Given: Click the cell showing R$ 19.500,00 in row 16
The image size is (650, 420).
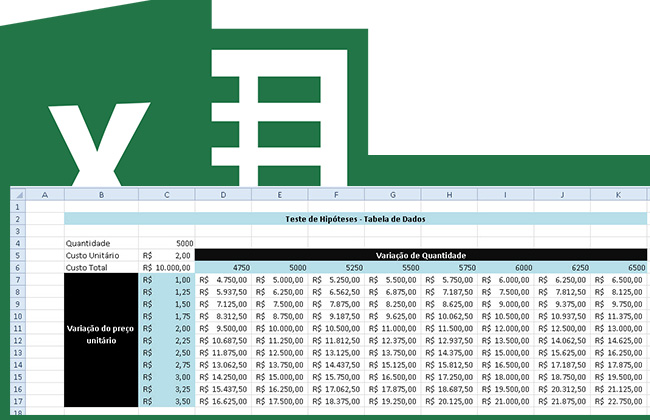Looking at the screenshot, I should (505, 389).
